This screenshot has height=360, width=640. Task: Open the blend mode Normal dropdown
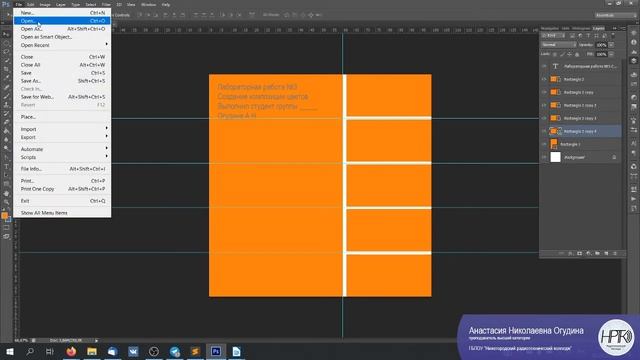tap(558, 44)
